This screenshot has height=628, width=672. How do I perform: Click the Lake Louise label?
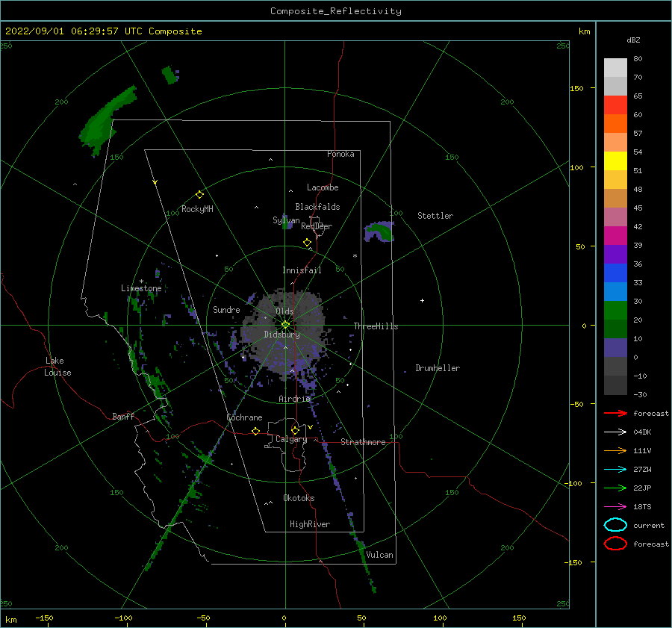pos(57,367)
